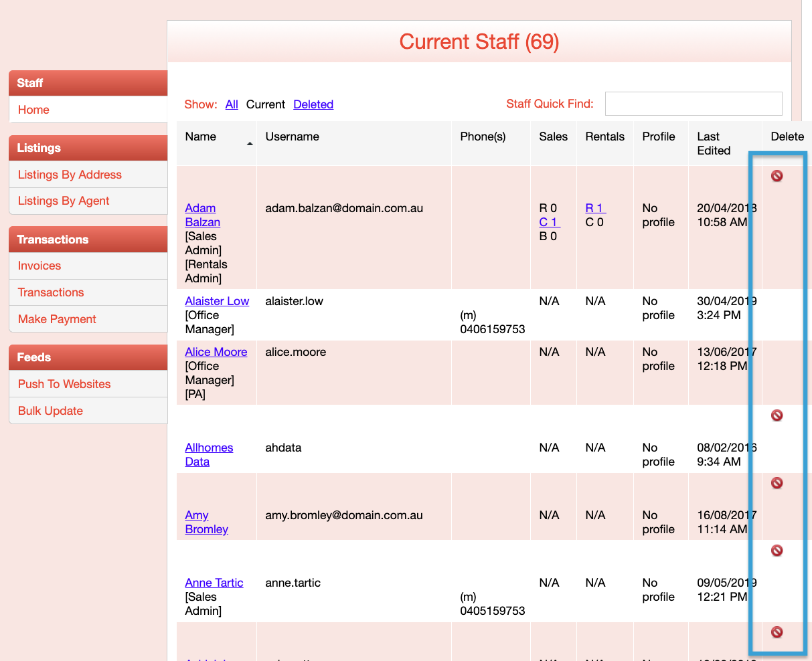Click the Staff Quick Find field
The height and width of the screenshot is (661, 812).
coord(694,104)
